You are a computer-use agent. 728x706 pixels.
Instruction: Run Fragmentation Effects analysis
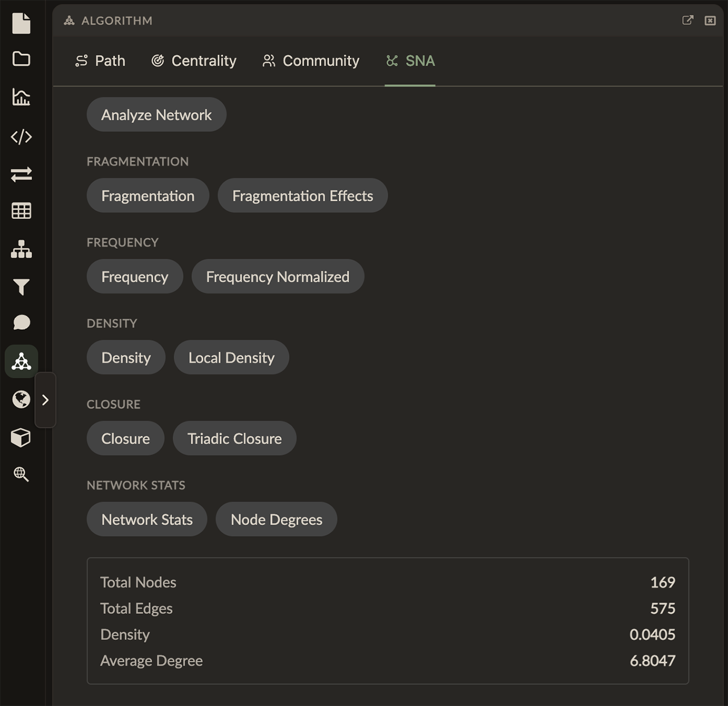point(303,196)
